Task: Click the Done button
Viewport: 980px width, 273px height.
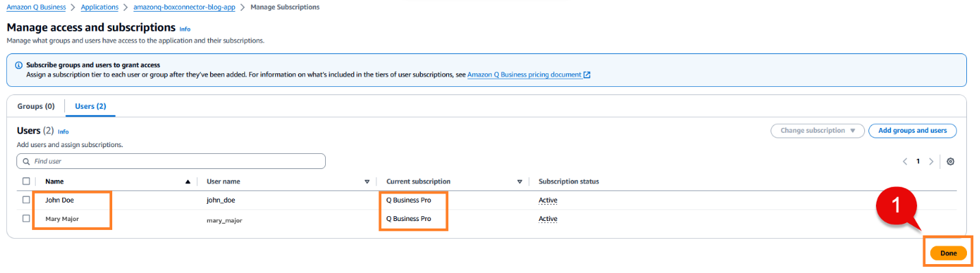Action: [x=949, y=253]
